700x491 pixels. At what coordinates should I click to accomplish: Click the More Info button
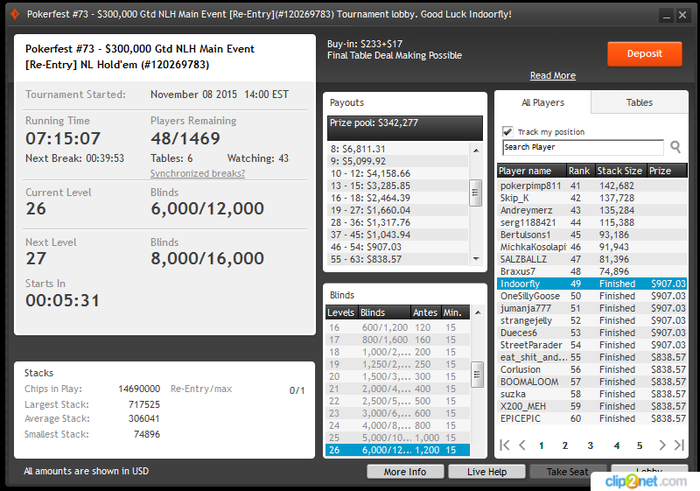(405, 472)
